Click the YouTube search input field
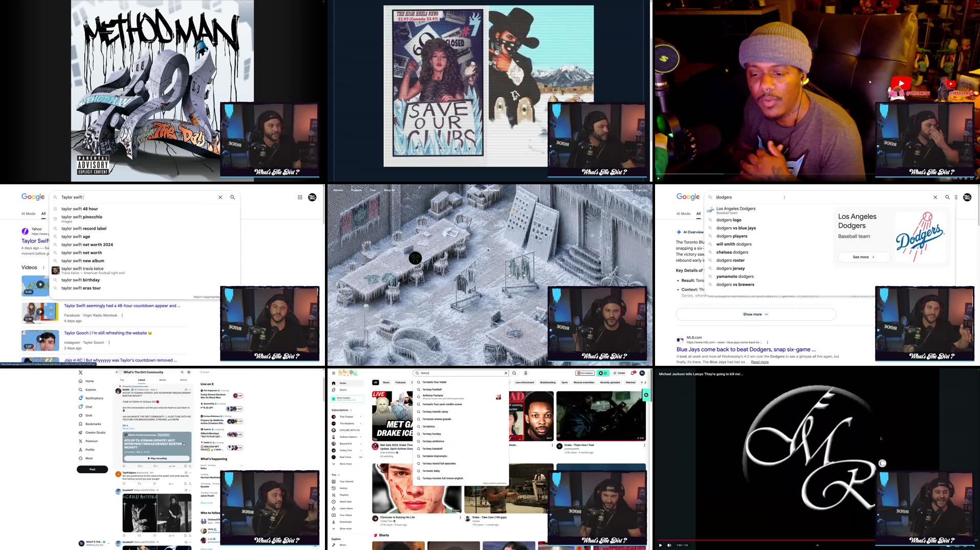980x550 pixels. [461, 373]
